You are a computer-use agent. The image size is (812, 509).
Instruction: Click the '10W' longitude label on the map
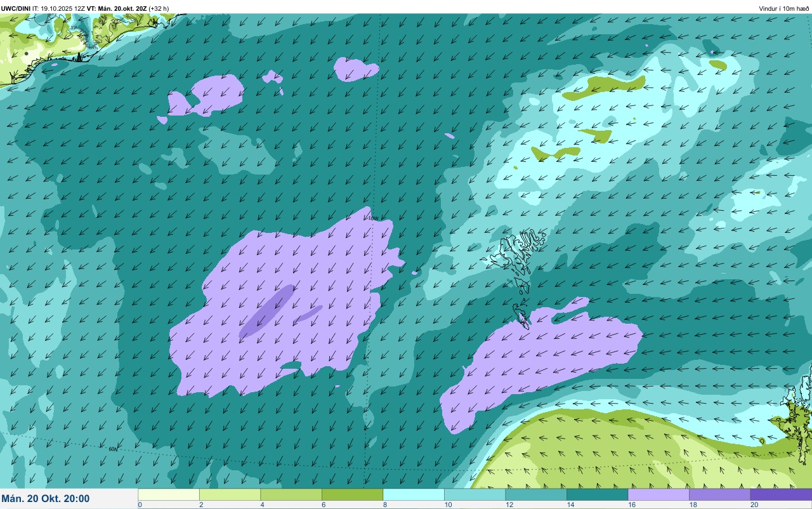pos(373,218)
